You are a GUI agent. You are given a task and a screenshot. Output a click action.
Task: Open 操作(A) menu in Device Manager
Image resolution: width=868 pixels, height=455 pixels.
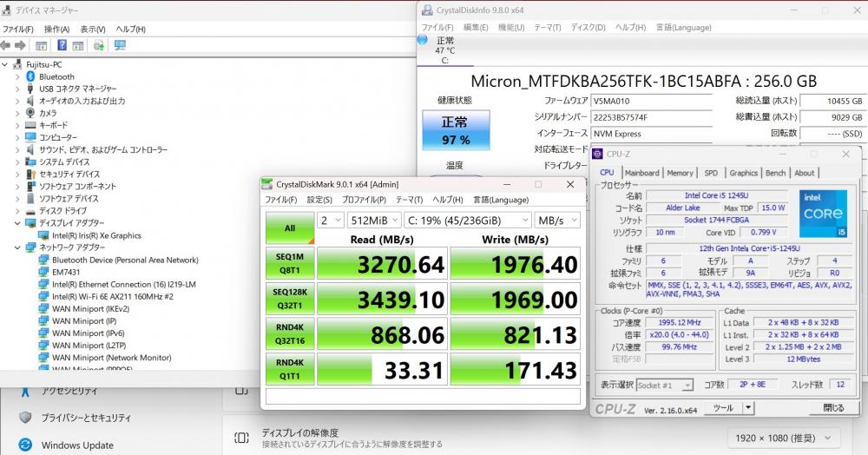click(x=57, y=29)
